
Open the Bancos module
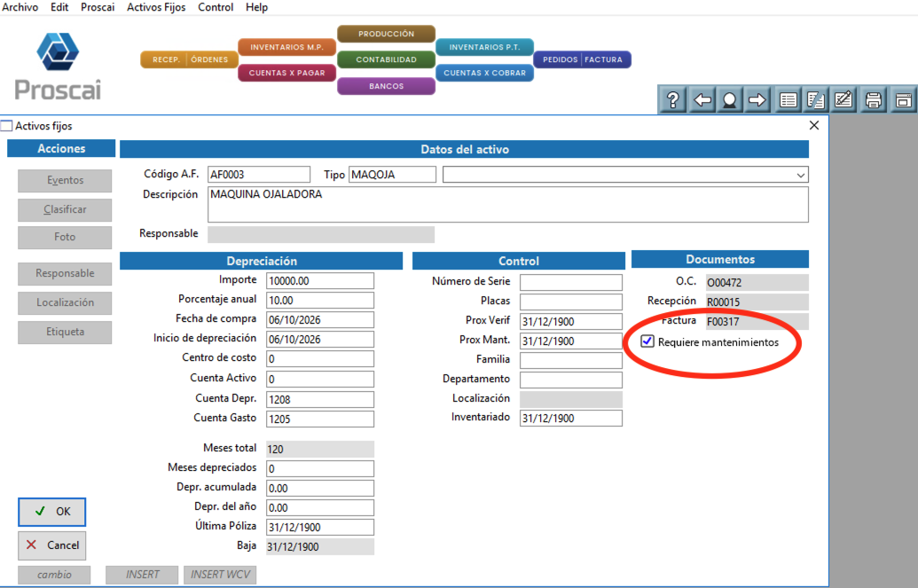tap(387, 86)
